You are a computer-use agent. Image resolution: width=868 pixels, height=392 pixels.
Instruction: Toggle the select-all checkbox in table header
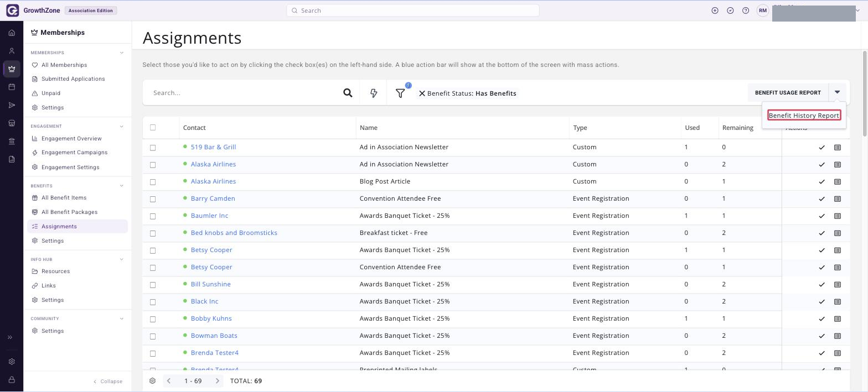click(x=153, y=128)
